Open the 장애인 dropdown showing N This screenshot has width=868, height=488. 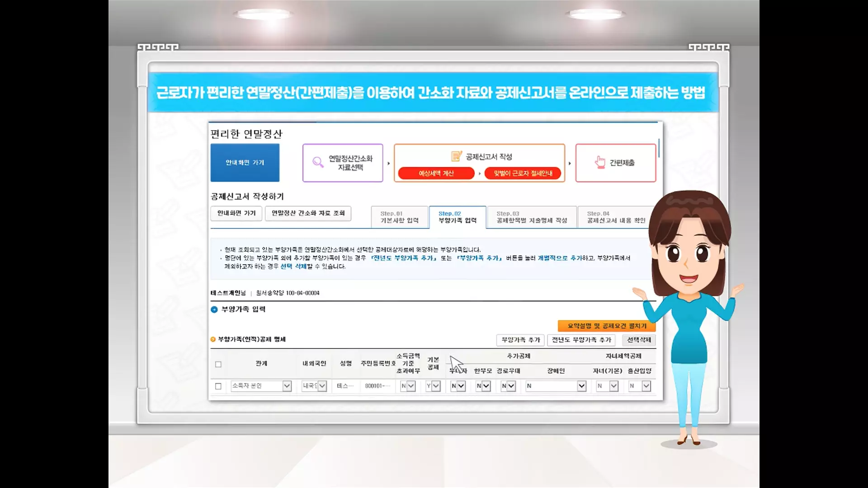[x=556, y=386]
